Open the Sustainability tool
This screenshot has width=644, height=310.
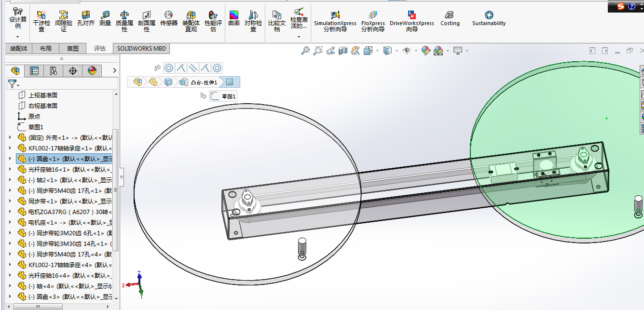click(x=489, y=18)
